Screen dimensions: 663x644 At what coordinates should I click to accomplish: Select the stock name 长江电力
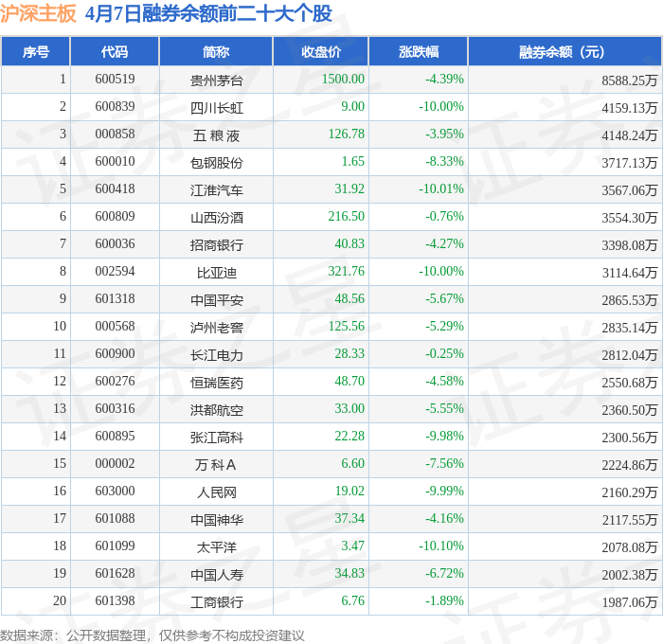(x=217, y=355)
